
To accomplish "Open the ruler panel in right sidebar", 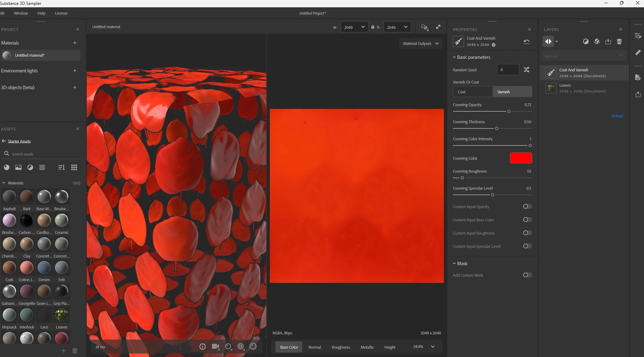I will pos(638,53).
